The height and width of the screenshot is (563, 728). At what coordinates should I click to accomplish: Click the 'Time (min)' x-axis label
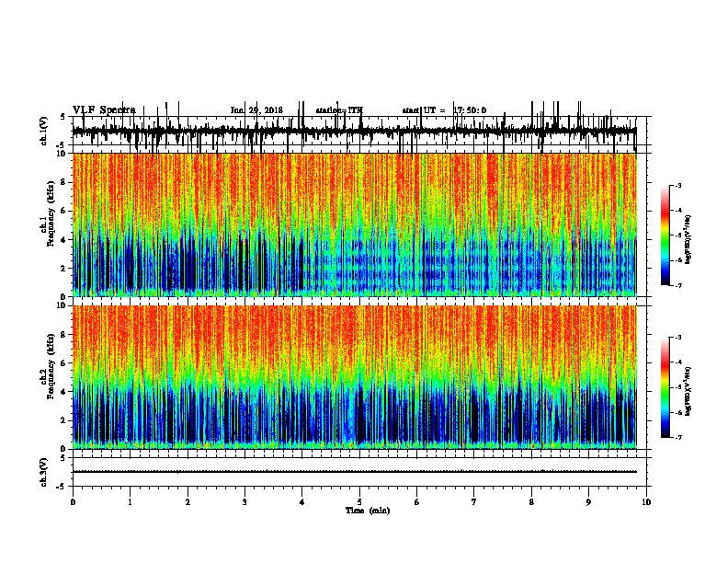368,511
